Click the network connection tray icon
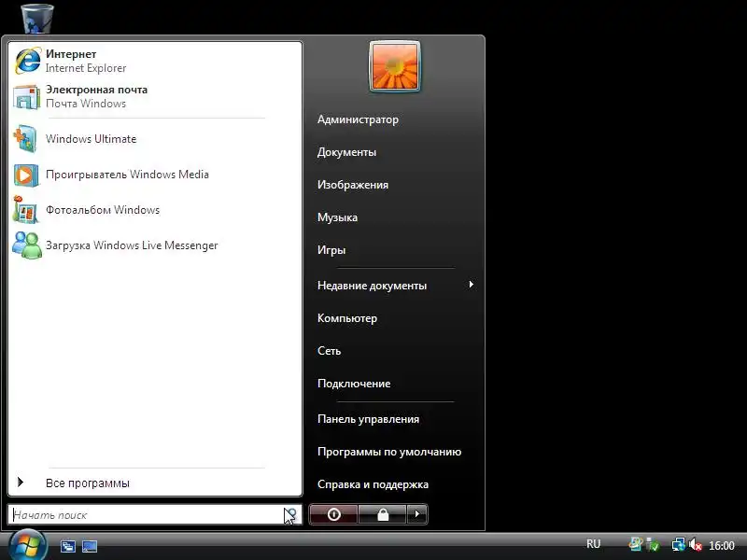 click(679, 544)
